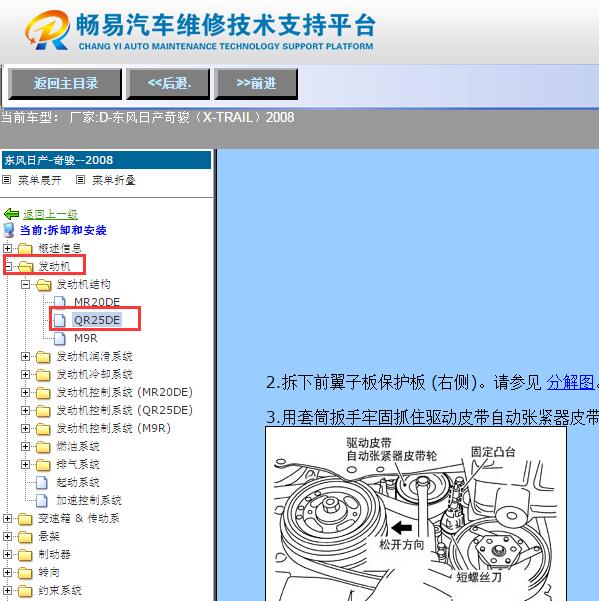Expand the 约束系统 node
This screenshot has width=599, height=601.
pos(7,591)
